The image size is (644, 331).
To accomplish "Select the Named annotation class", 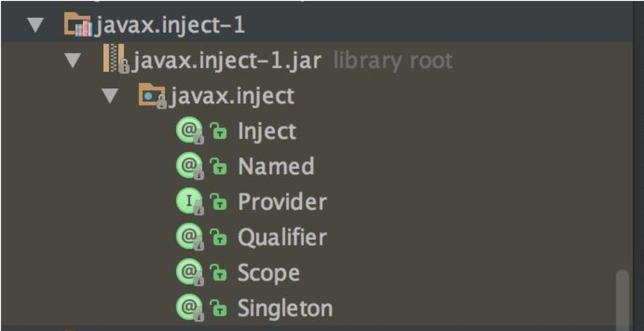I will [276, 166].
